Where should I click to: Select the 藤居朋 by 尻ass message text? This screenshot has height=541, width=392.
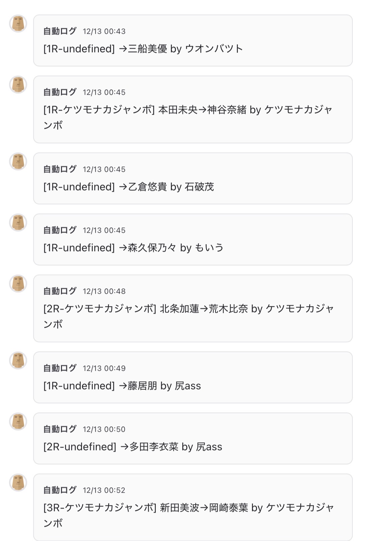point(122,386)
